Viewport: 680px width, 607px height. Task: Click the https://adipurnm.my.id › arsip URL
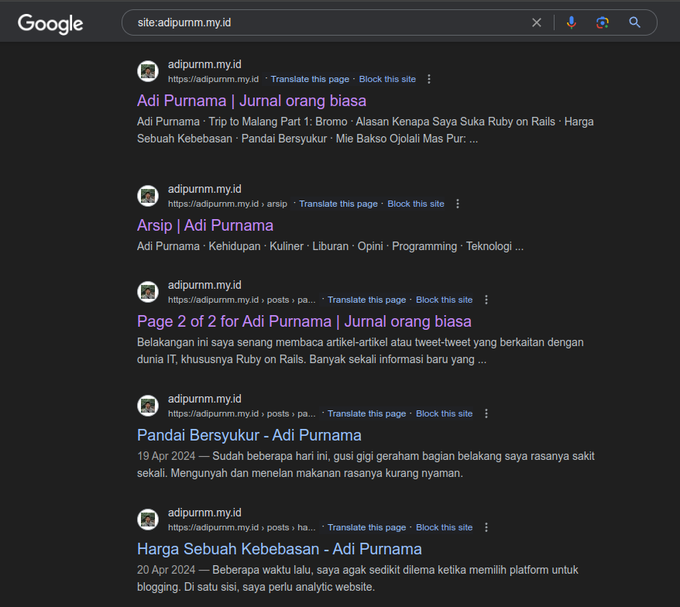click(x=228, y=204)
